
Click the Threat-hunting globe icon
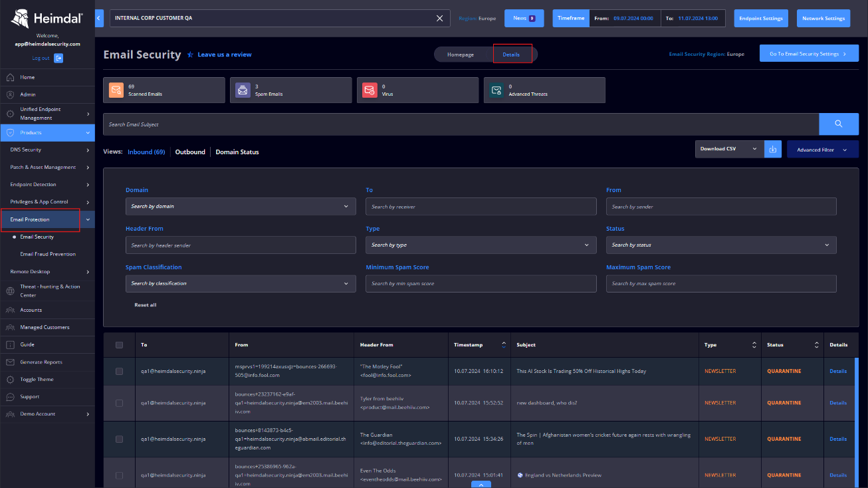(x=10, y=291)
